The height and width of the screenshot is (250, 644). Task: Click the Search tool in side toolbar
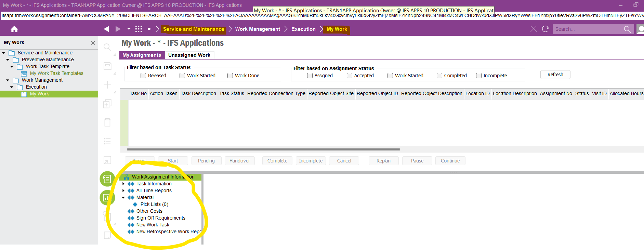click(x=107, y=47)
